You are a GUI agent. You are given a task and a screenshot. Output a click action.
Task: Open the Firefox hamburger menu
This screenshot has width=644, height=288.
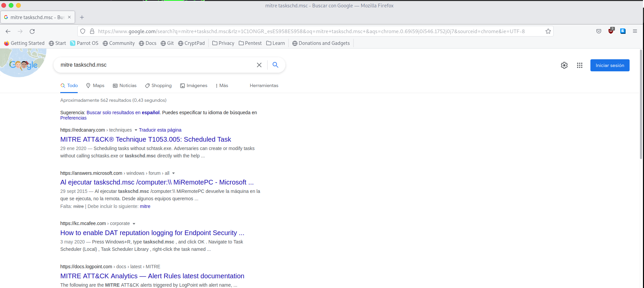pyautogui.click(x=635, y=31)
